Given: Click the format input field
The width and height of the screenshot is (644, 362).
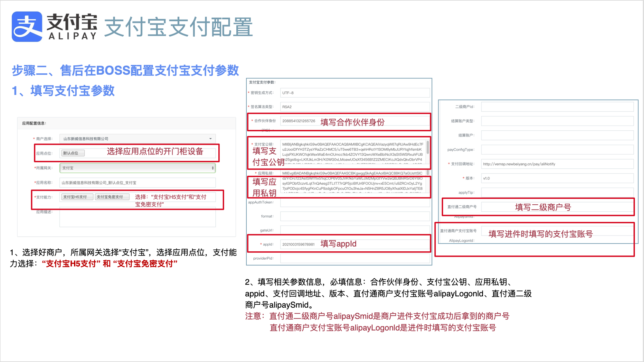Looking at the screenshot, I should pyautogui.click(x=355, y=216).
